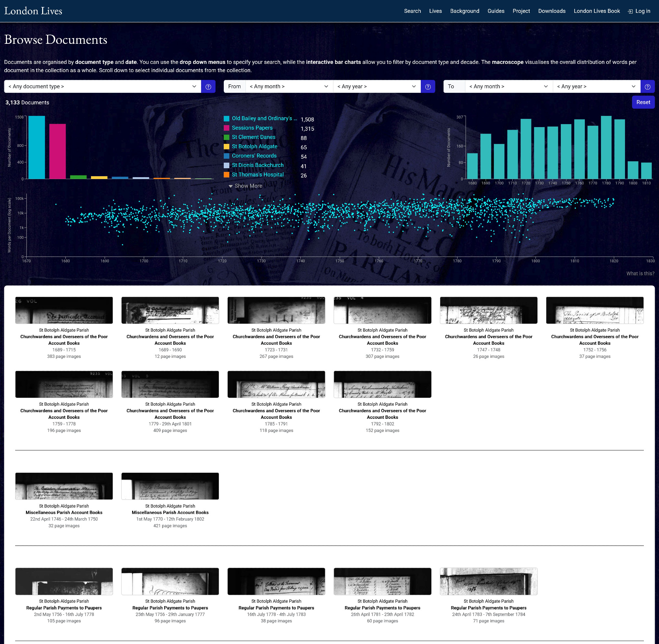Open the From month dropdown
Viewport: 659px width, 644px height.
coord(289,87)
